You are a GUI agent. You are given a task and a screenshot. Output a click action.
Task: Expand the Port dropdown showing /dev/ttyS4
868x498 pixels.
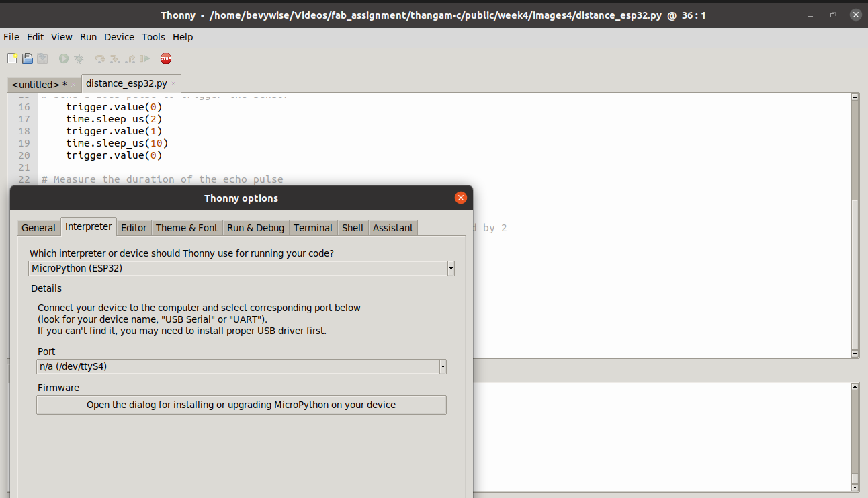click(x=443, y=366)
